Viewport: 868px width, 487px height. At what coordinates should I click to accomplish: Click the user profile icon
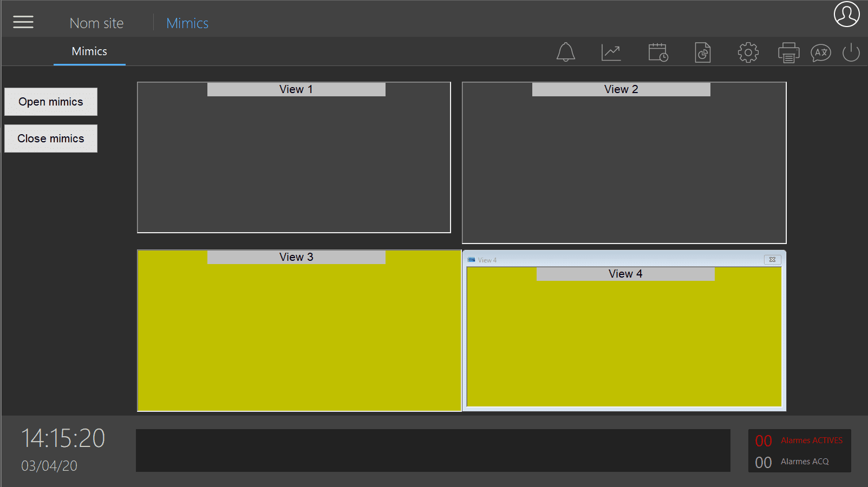pyautogui.click(x=846, y=14)
